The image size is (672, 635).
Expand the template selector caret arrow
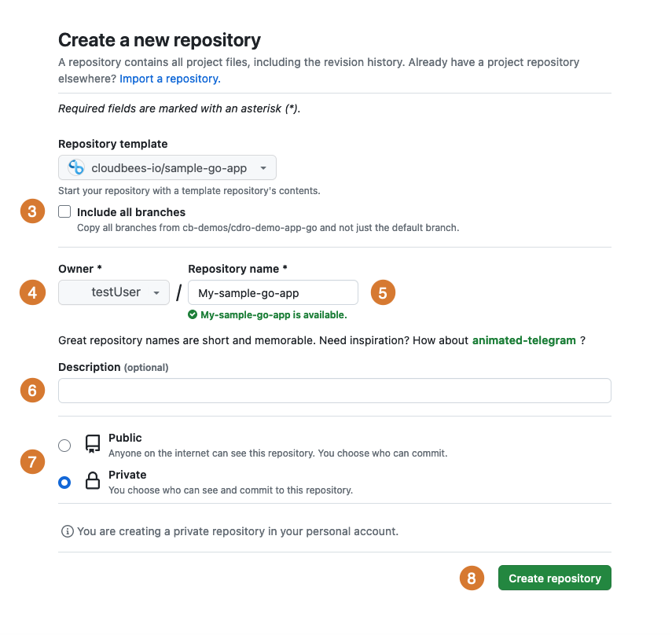pyautogui.click(x=265, y=167)
